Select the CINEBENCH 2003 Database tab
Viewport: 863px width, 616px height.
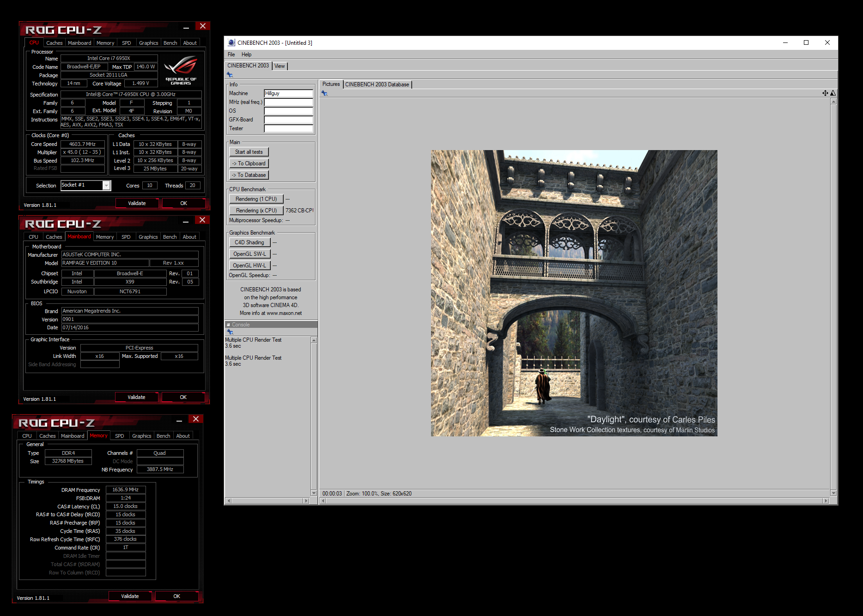click(x=377, y=85)
